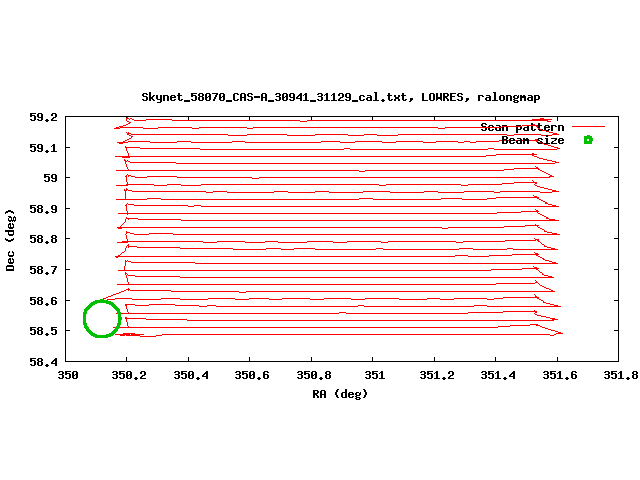Click the 58.7 Dec tick label

click(43, 270)
